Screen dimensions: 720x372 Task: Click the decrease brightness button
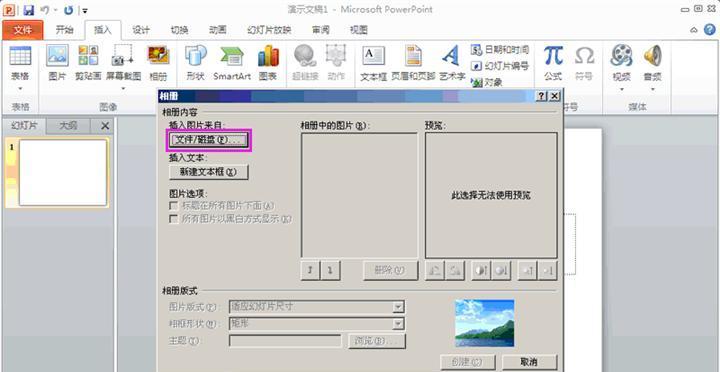tap(547, 271)
